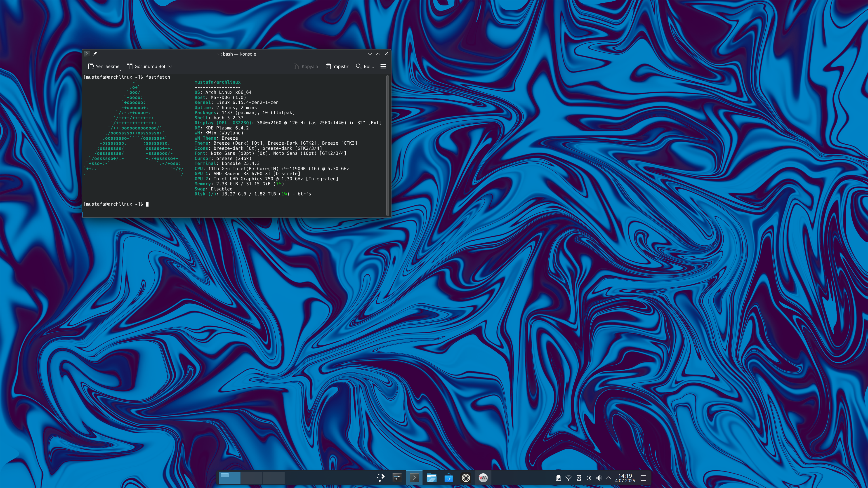Switch to the second virtual desktop in pager
The image size is (868, 488).
pos(251,478)
